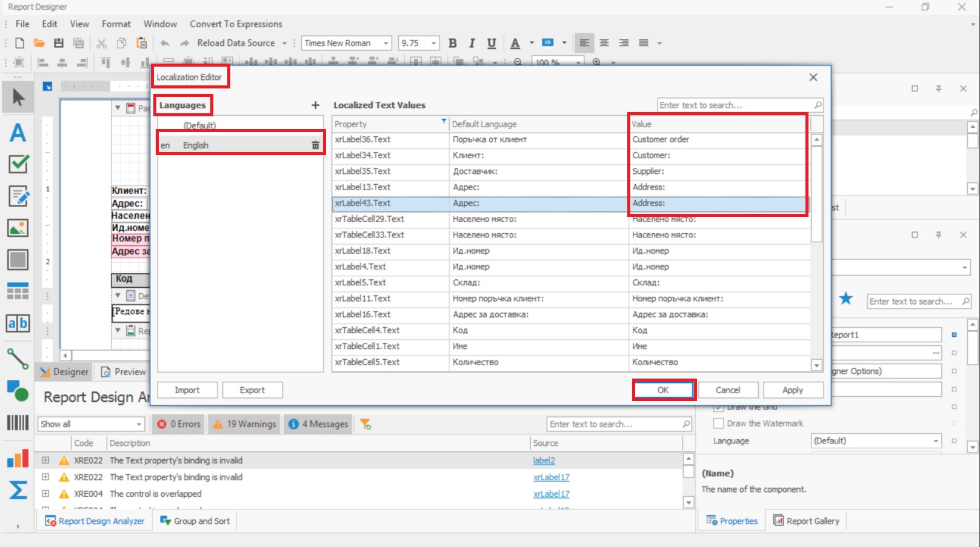Open the Format menu

coord(116,24)
